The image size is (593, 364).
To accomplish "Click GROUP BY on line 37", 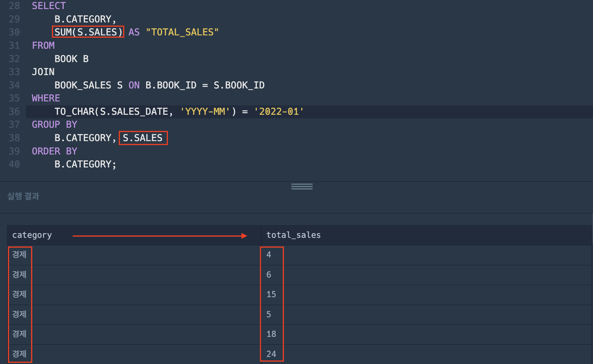I will pos(55,125).
